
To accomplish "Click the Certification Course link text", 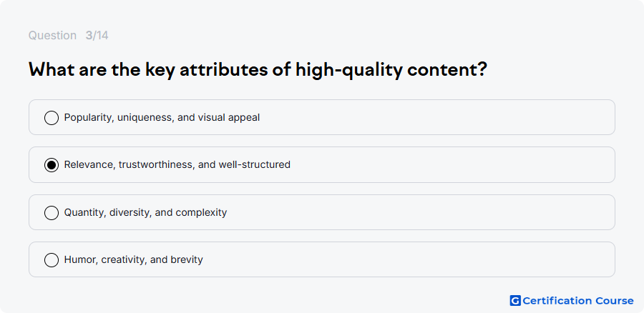I will 578,301.
